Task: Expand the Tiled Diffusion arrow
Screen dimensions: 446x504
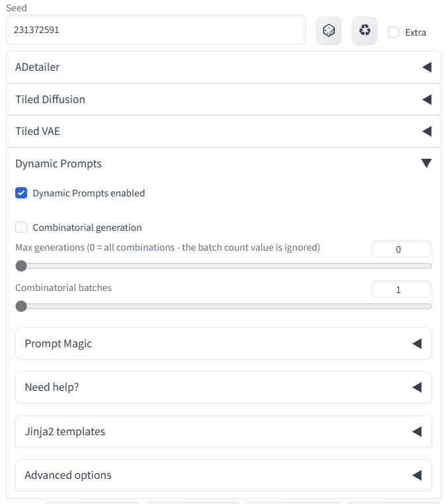Action: click(x=426, y=100)
